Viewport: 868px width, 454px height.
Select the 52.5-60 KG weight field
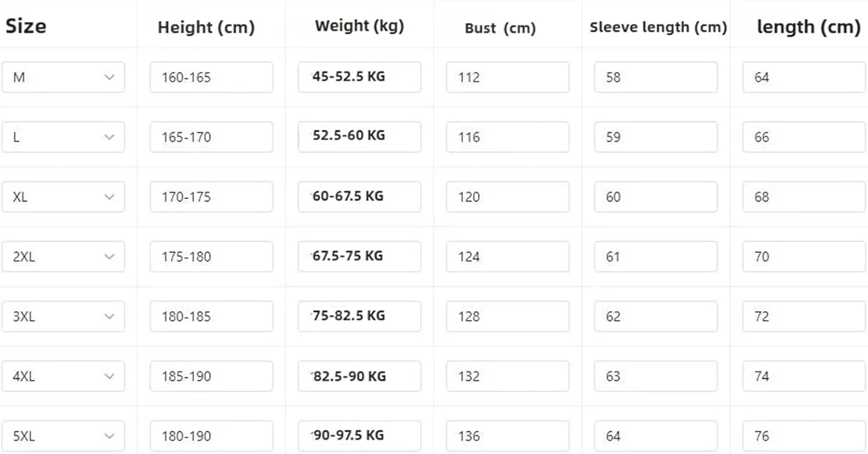(x=359, y=137)
